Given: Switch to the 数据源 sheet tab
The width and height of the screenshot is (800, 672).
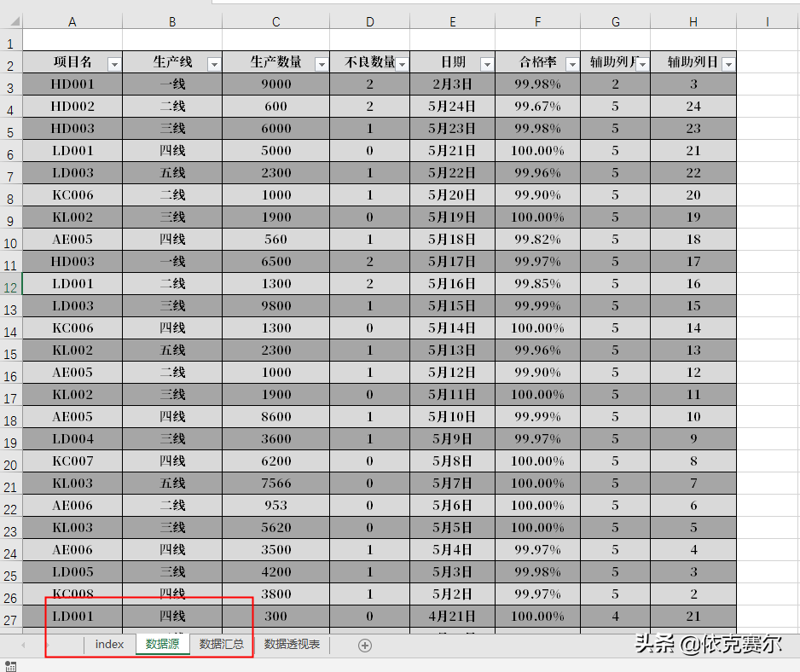Looking at the screenshot, I should (x=162, y=645).
